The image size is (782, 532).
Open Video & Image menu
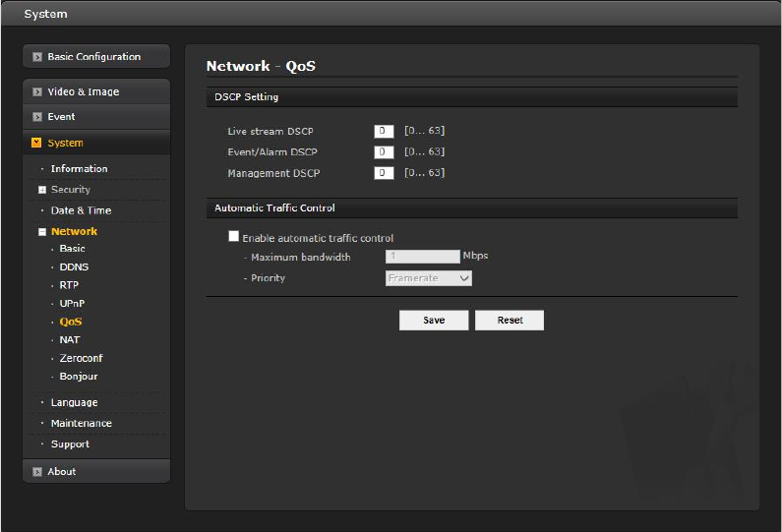click(96, 91)
